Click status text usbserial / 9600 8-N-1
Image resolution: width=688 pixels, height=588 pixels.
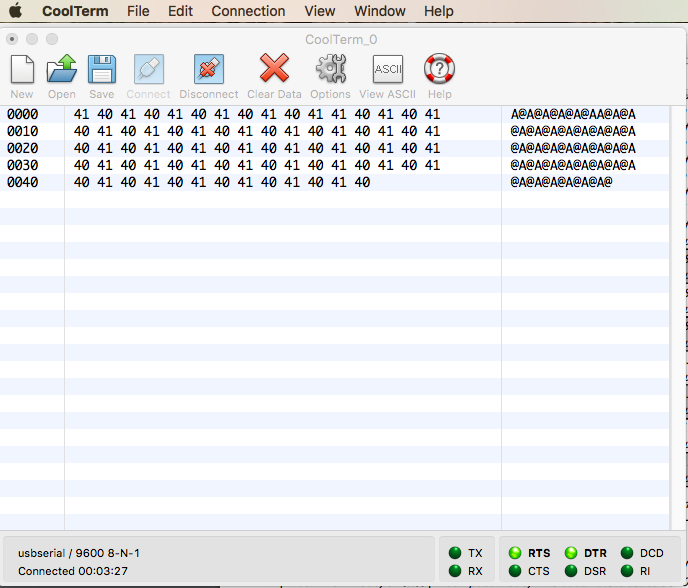click(x=79, y=553)
